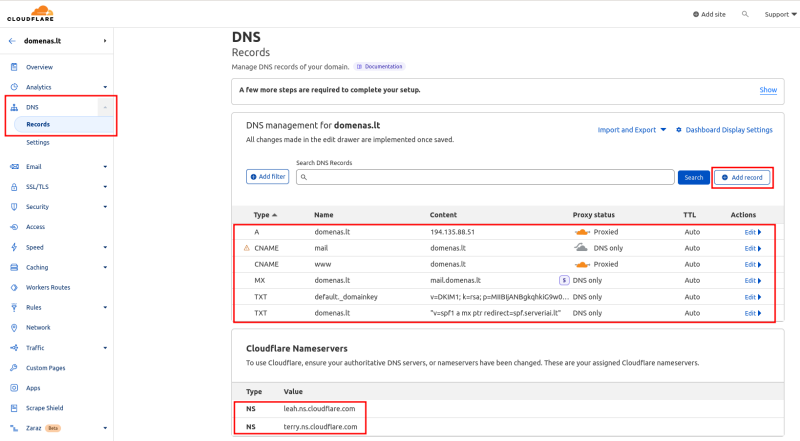Open the Import and Export dropdown
Screen dimensions: 800x441
pyautogui.click(x=632, y=130)
